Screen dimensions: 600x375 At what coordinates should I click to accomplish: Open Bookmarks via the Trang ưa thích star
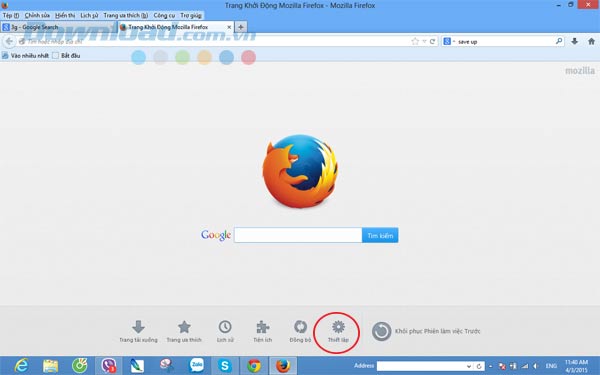(x=184, y=327)
